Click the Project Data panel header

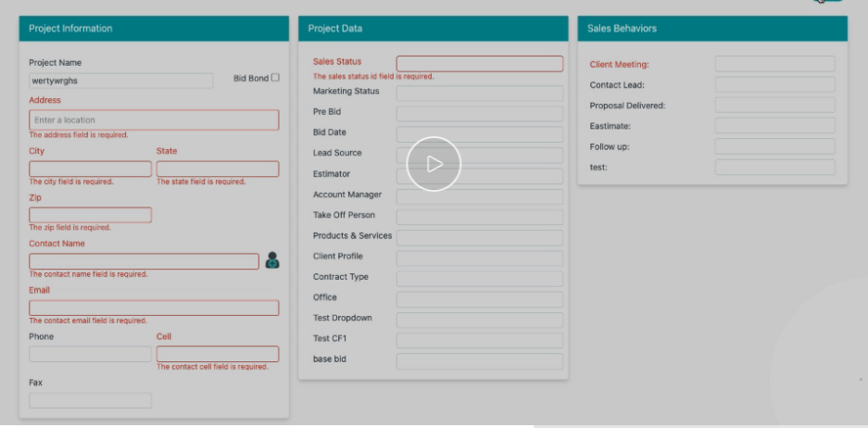434,28
